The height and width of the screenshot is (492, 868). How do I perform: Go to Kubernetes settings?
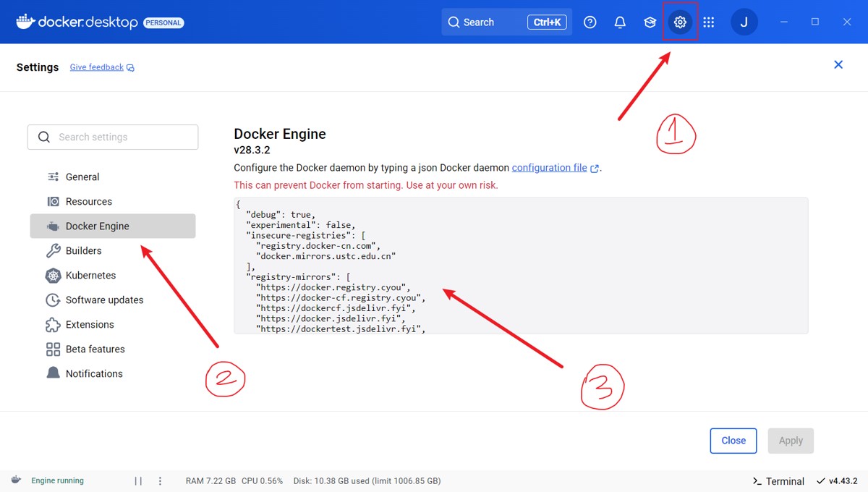tap(90, 276)
